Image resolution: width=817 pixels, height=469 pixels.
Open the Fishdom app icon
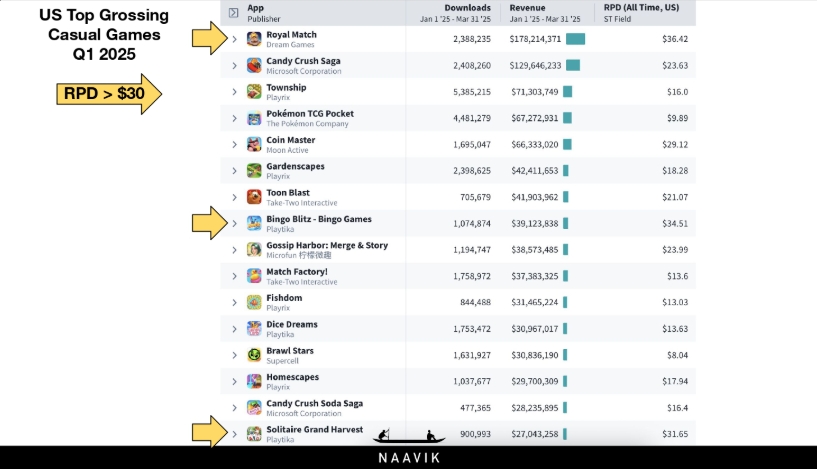point(254,302)
